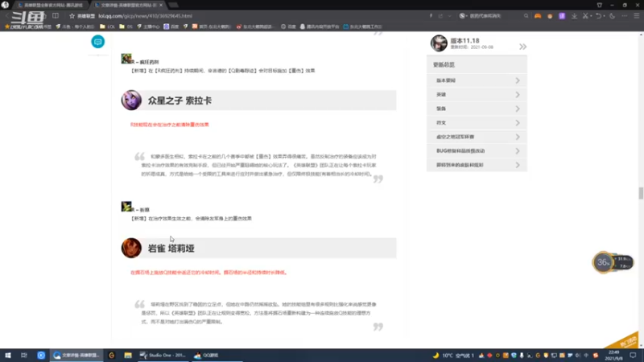Click the reading mode book icon
Viewport: 644px width, 362px height.
[56, 15]
